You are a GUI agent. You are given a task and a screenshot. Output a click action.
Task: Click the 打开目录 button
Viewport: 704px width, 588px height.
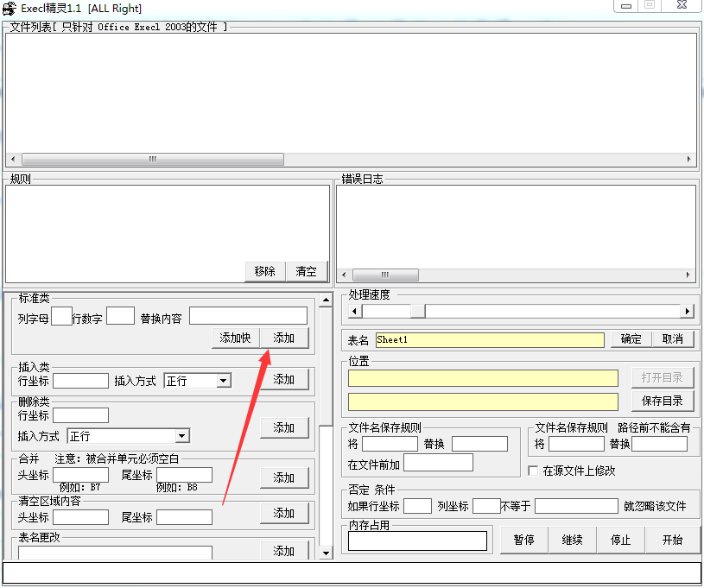[663, 378]
